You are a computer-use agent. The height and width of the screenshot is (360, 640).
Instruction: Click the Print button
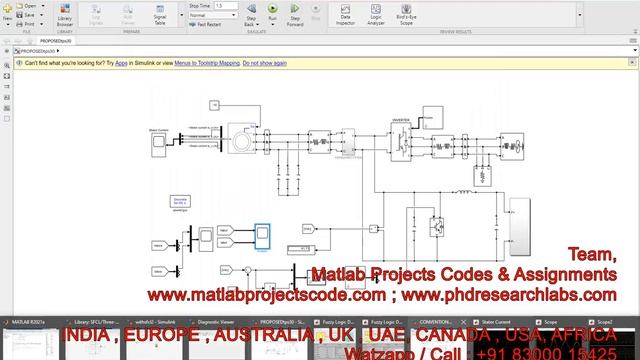tap(25, 24)
